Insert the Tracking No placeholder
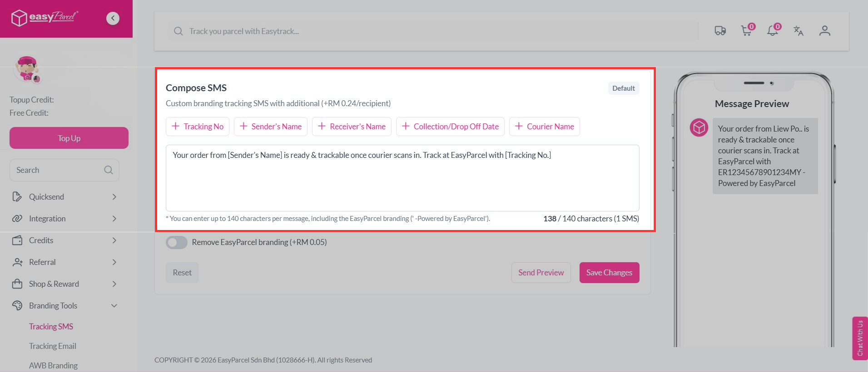Screen dimensions: 868x372 198,127
